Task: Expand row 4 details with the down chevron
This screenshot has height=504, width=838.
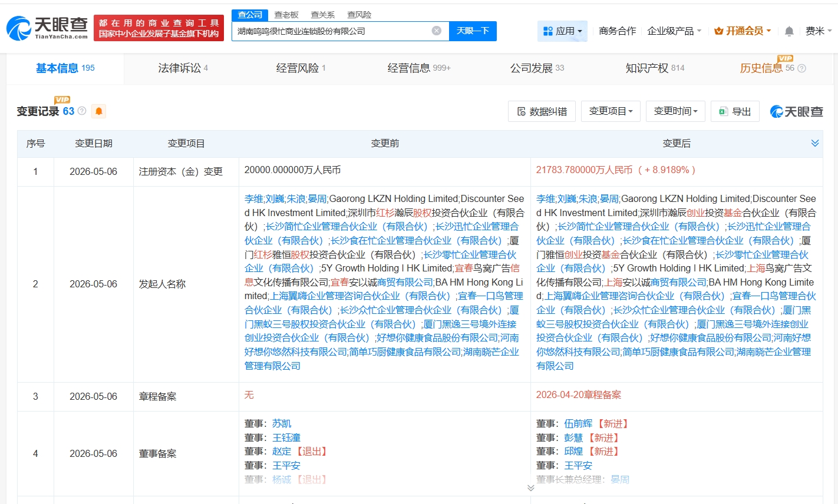Action: coord(530,488)
